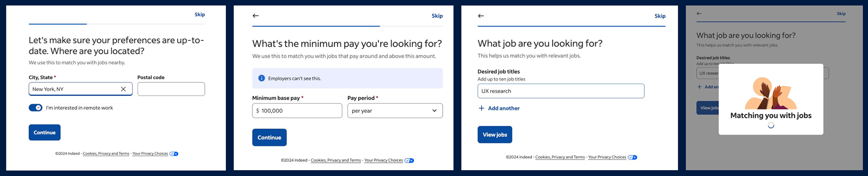Open Cookies, Privacy and Terms on location screen

(x=106, y=154)
